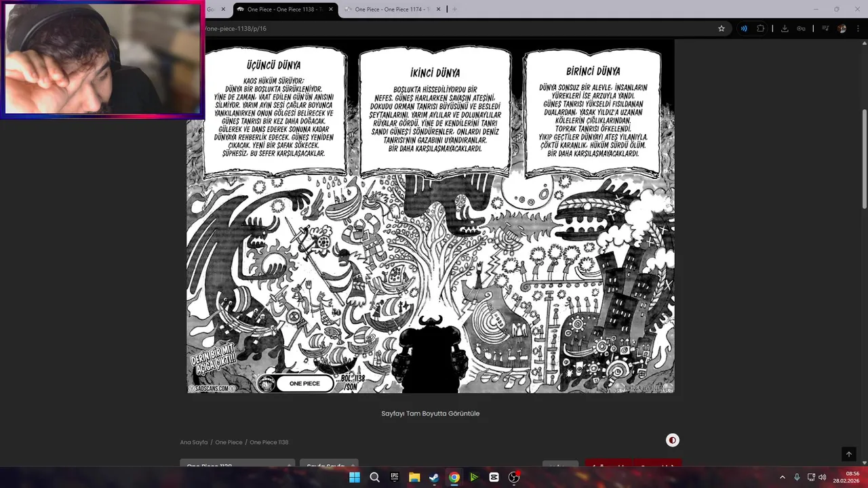This screenshot has width=868, height=488.
Task: Launch Epic Games from the taskbar
Action: coord(395,477)
